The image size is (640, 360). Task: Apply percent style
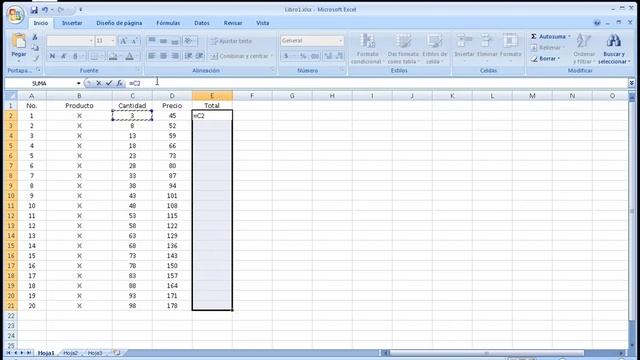click(x=303, y=56)
